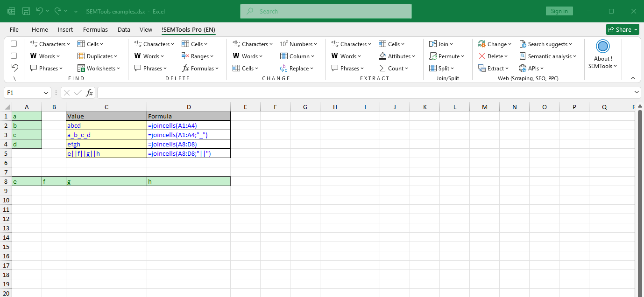Open the Redo dropdown arrow
Screen dimensions: 644x297
65,11
